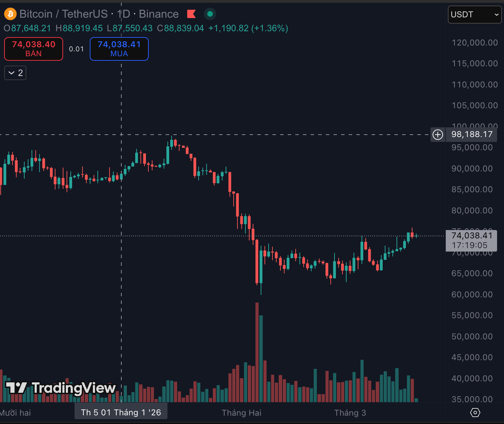The height and width of the screenshot is (424, 504).
Task: Click the 0.01 spread value between buttons
Action: (x=76, y=49)
